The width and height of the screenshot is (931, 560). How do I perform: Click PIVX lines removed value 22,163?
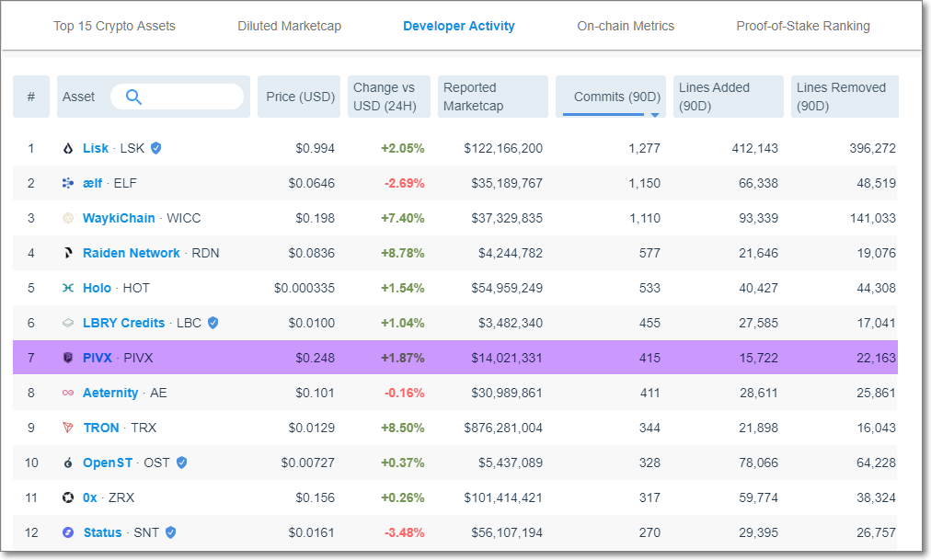tap(876, 358)
